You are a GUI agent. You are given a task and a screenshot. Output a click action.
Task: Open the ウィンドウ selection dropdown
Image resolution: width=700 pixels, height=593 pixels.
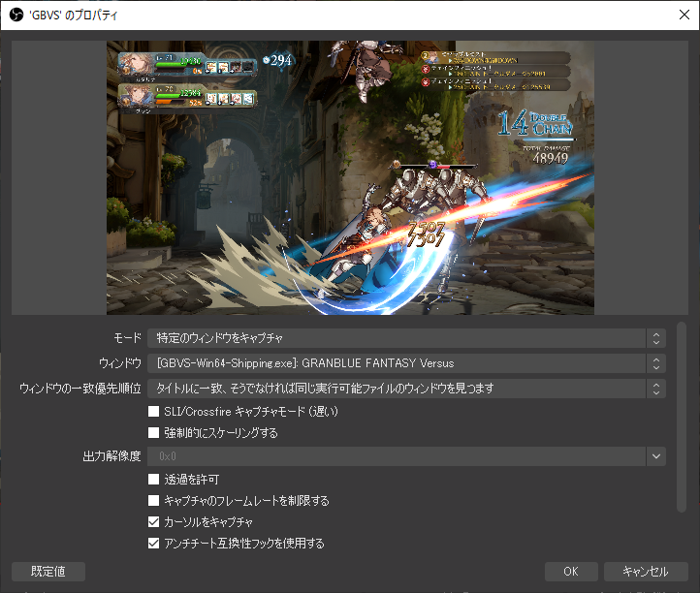pos(406,363)
